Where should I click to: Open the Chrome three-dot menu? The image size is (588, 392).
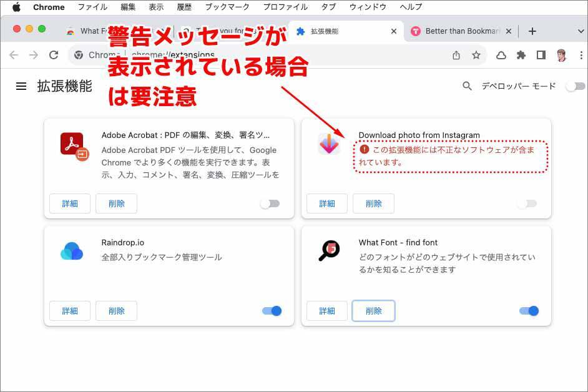tap(581, 55)
